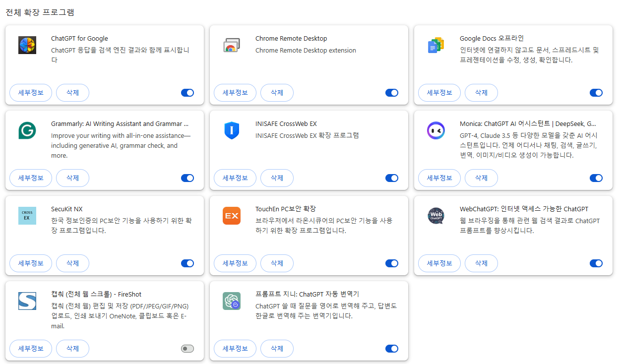Click the Monica assistant purple icon

[436, 130]
